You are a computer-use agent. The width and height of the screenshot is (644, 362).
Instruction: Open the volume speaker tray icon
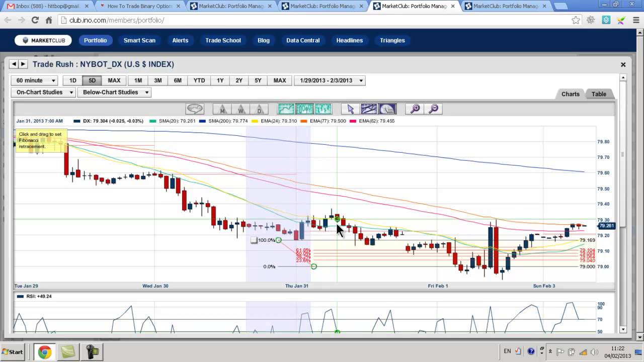click(x=593, y=352)
